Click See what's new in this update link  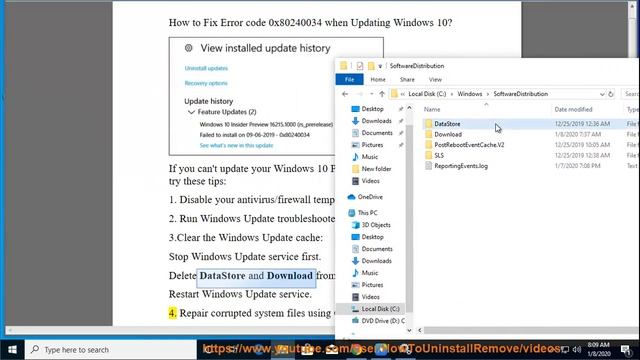point(236,145)
